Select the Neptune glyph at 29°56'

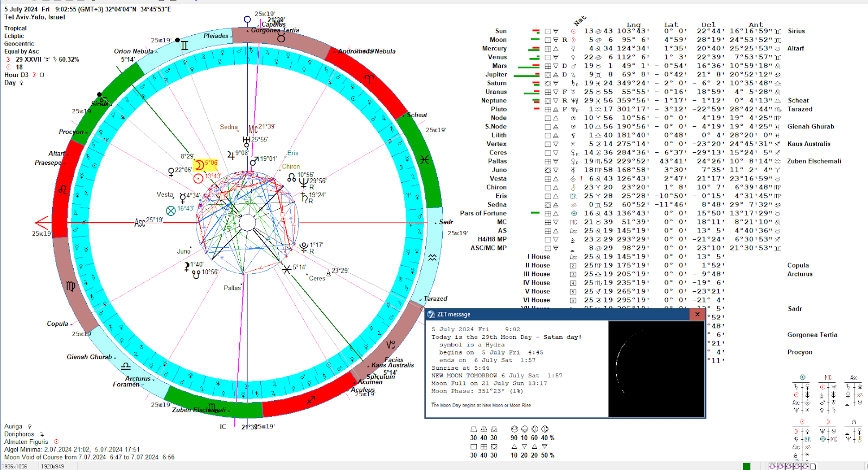pos(304,183)
